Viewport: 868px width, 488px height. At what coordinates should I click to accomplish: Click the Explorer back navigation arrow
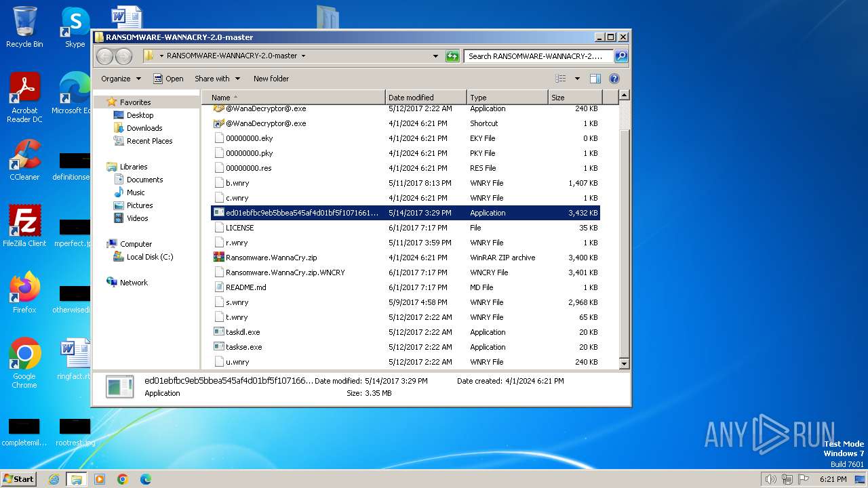(x=104, y=56)
